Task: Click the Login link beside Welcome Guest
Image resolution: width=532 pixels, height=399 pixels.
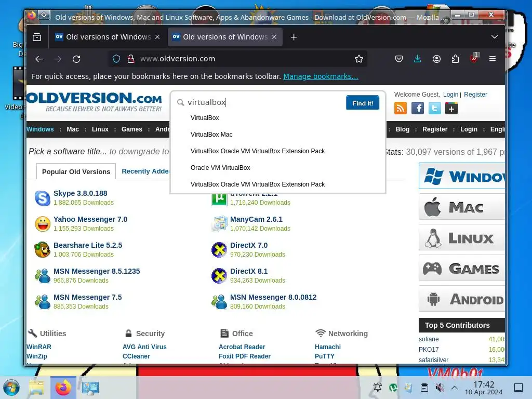Action: point(450,95)
